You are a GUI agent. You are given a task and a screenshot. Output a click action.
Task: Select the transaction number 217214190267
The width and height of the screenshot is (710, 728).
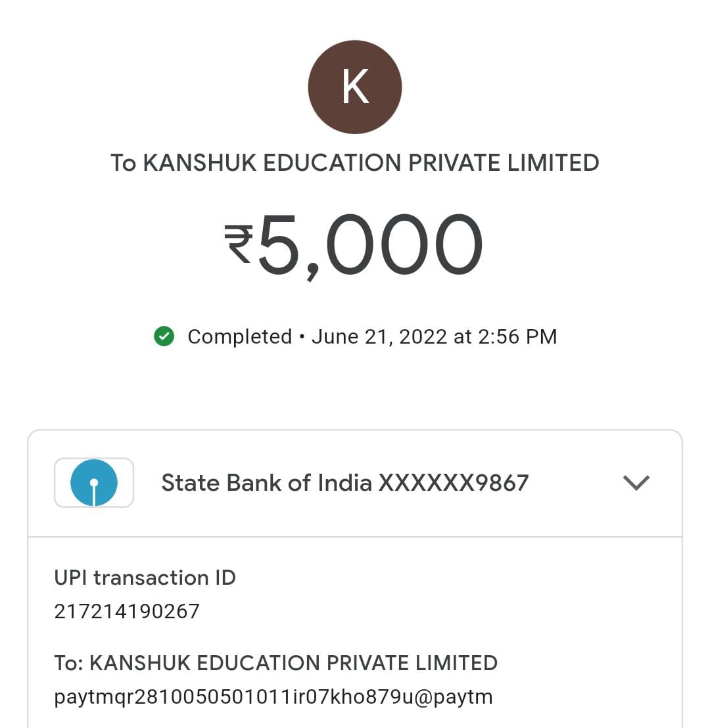pos(127,612)
